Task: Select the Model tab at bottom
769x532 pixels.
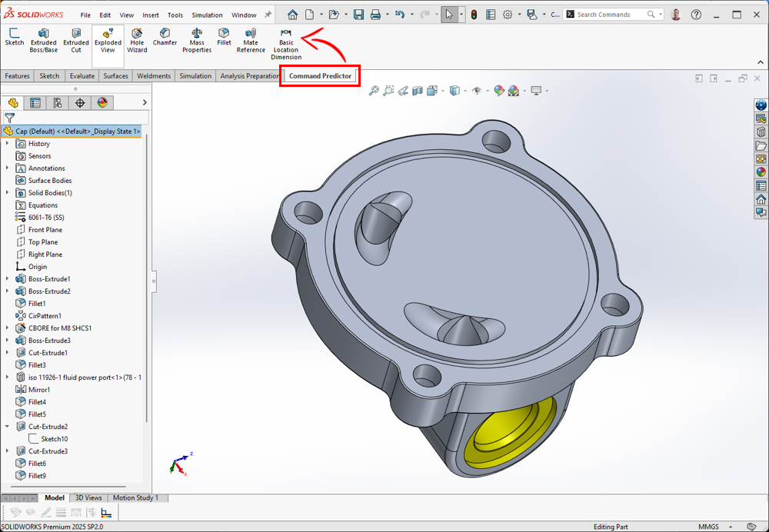Action: point(55,497)
